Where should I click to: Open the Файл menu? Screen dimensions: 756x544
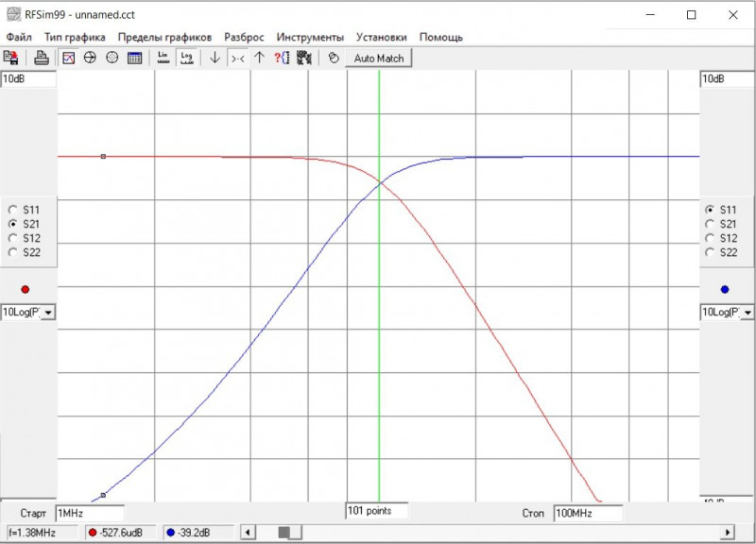[19, 37]
